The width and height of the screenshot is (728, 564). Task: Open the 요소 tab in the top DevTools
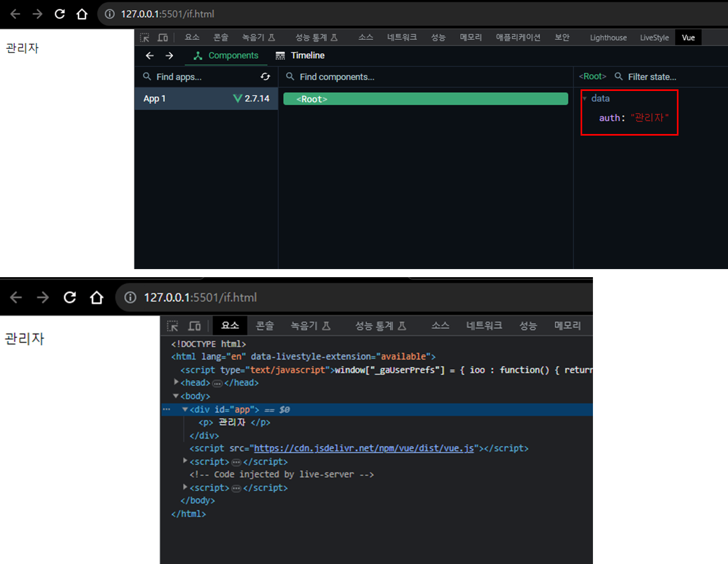pyautogui.click(x=192, y=37)
